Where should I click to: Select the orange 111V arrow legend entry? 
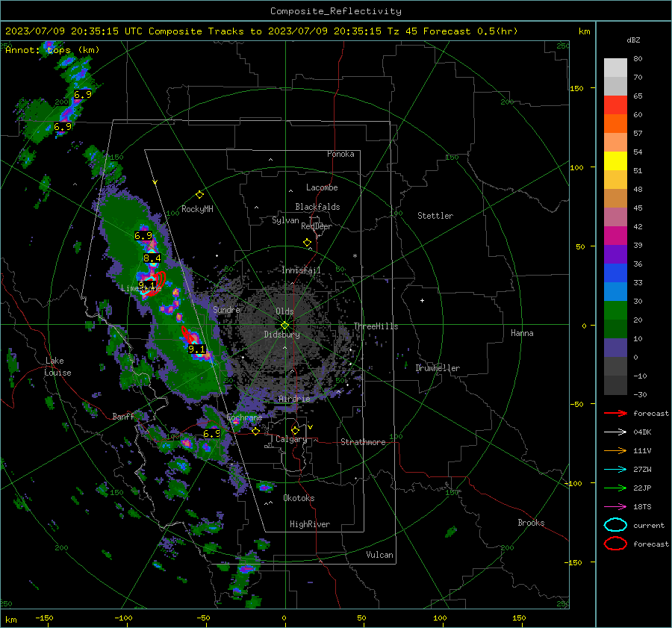click(x=615, y=450)
